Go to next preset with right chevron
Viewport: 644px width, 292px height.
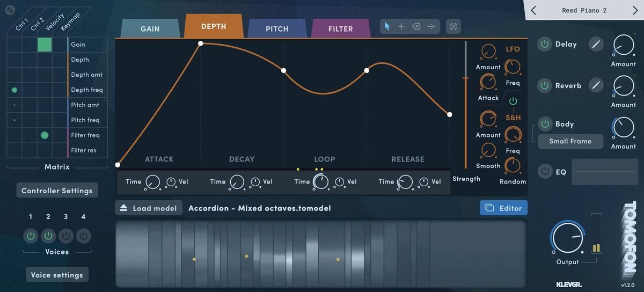[x=635, y=10]
